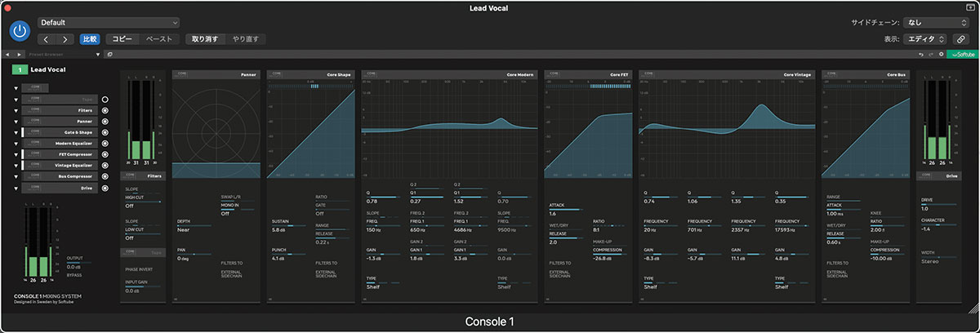Click the undo arrow in the Softube toolbar

click(921, 55)
